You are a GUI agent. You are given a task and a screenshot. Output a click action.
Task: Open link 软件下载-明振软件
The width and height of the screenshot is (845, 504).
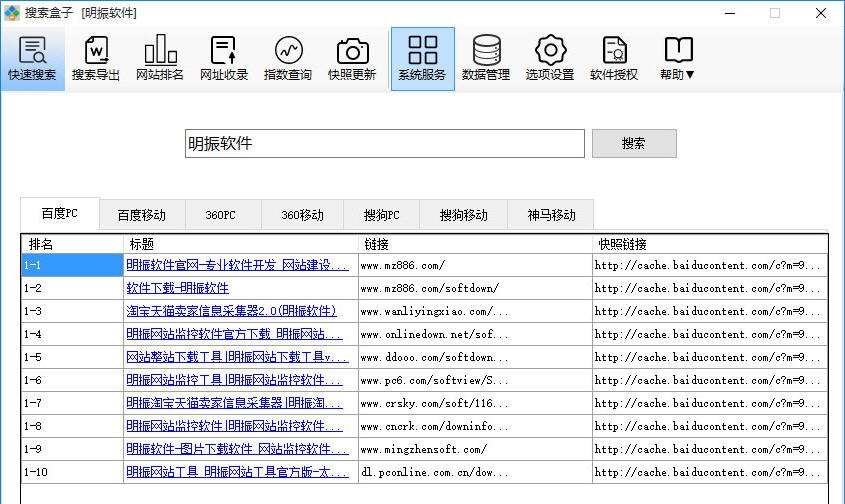coord(177,288)
